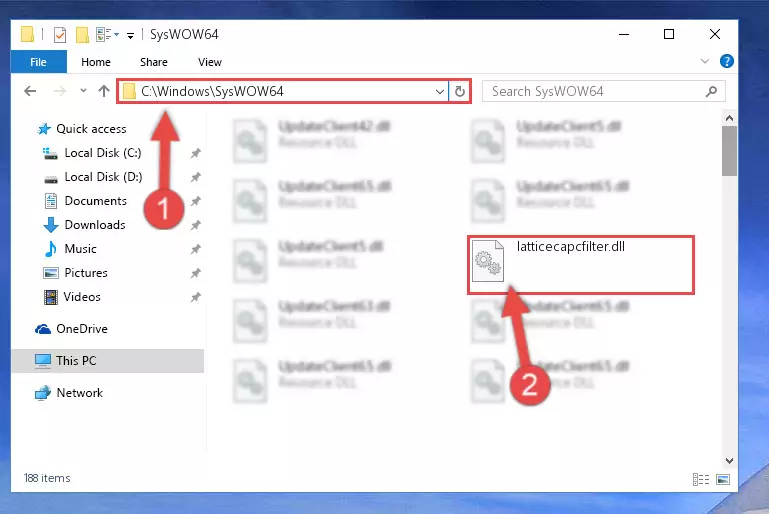The height and width of the screenshot is (514, 769).
Task: Open Pictures in the navigation pane
Action: click(85, 273)
